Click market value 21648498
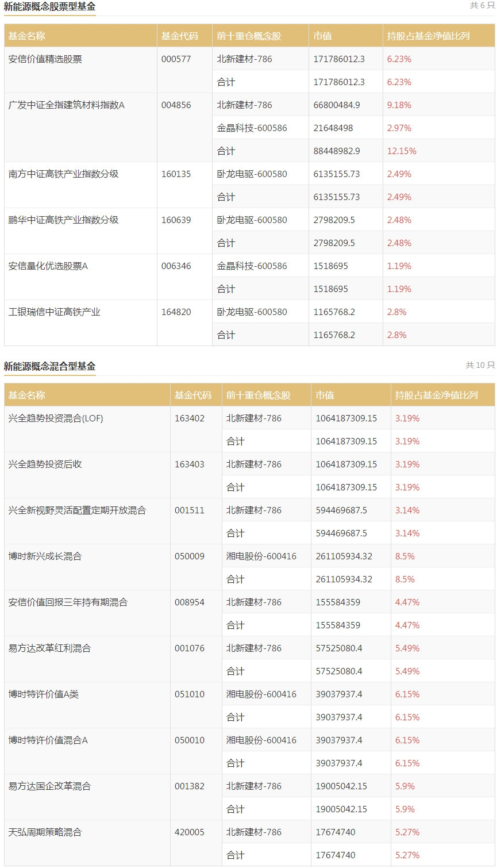This screenshot has width=497, height=868. pyautogui.click(x=333, y=128)
